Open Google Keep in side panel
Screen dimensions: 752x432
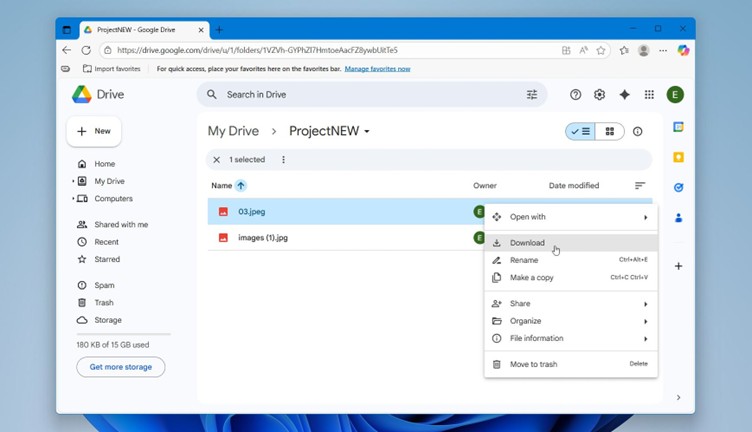[x=678, y=157]
